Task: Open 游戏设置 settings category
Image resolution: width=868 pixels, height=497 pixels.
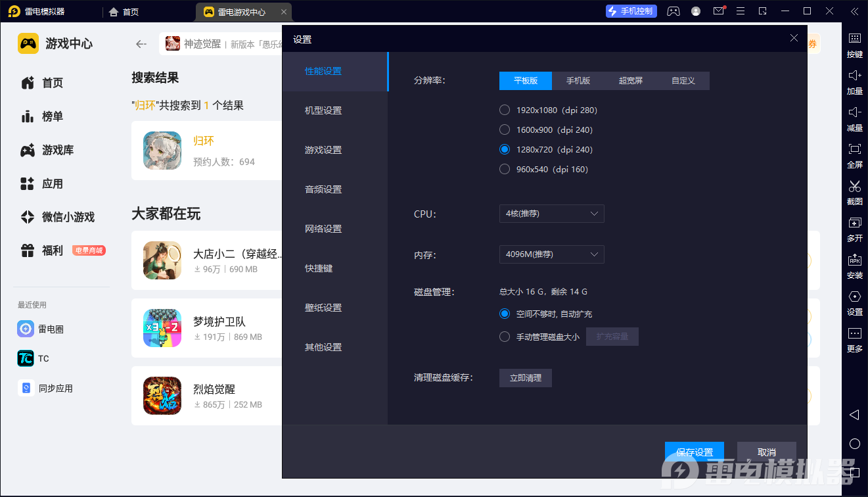Action: pos(335,150)
